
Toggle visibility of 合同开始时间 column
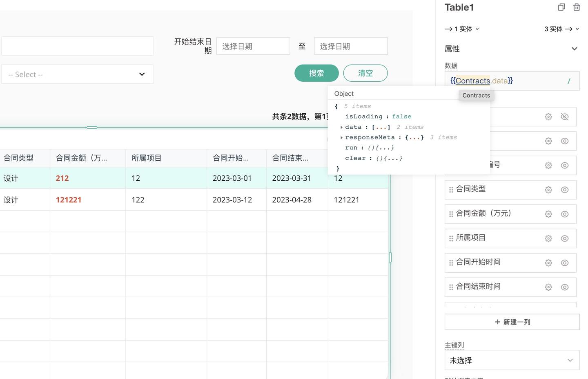565,263
